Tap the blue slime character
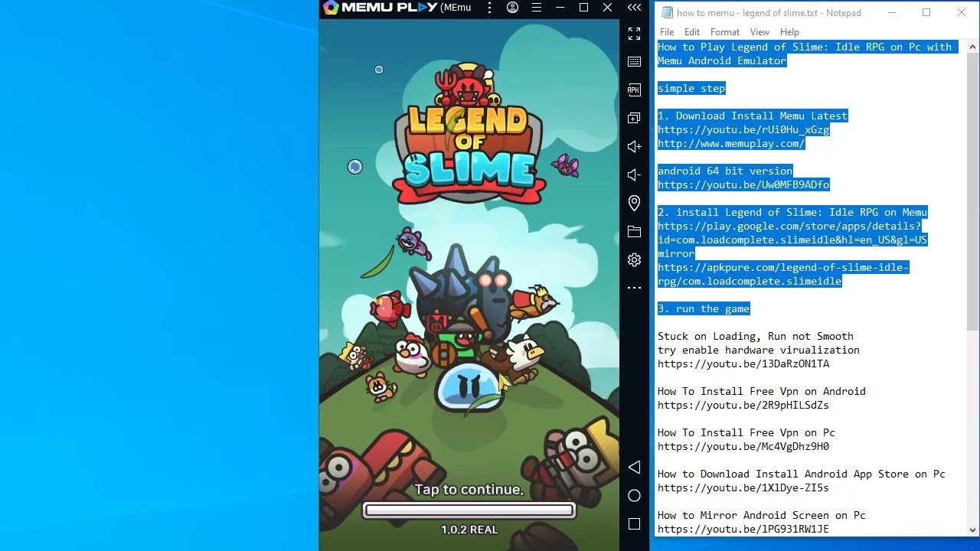The width and height of the screenshot is (980, 551). 469,389
